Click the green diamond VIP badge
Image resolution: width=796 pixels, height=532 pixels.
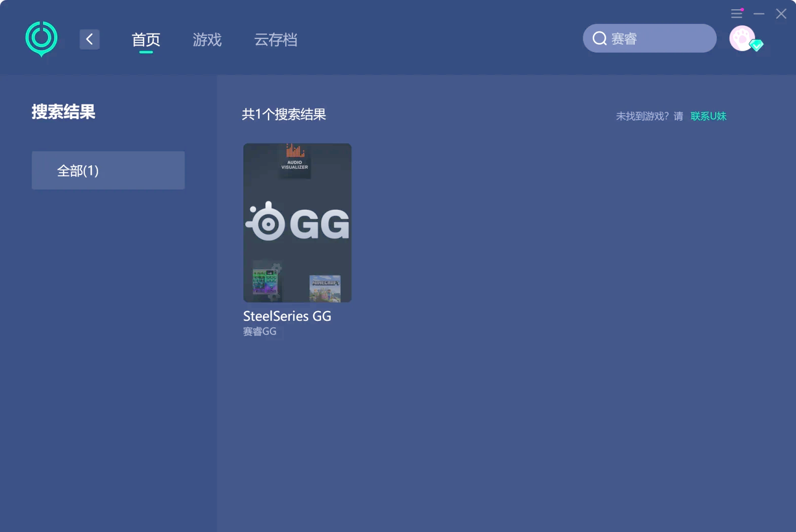coord(756,46)
